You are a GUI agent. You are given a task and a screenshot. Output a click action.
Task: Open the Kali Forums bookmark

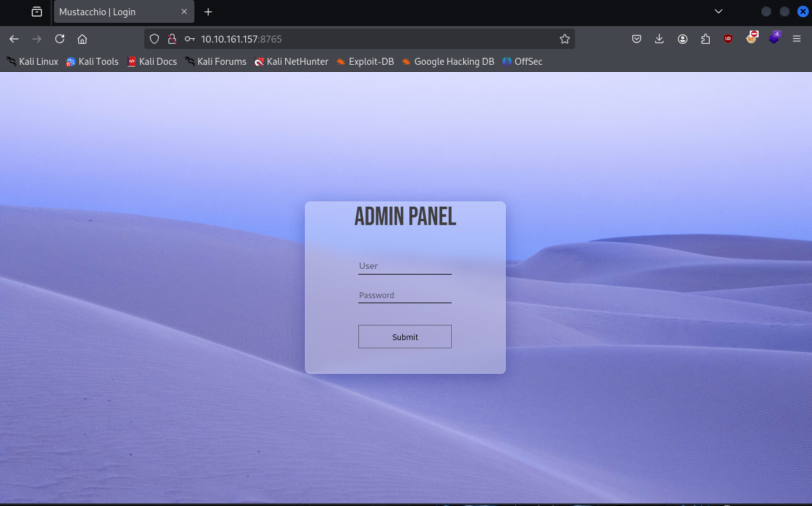click(x=215, y=62)
